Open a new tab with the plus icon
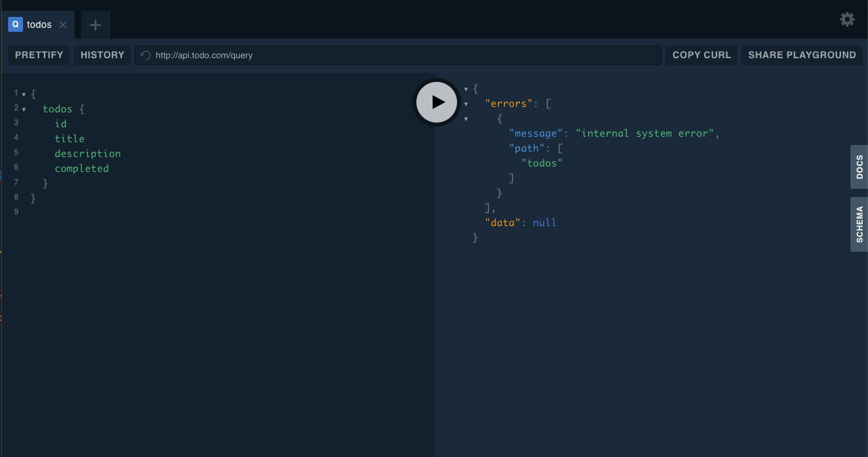The image size is (868, 457). point(95,24)
